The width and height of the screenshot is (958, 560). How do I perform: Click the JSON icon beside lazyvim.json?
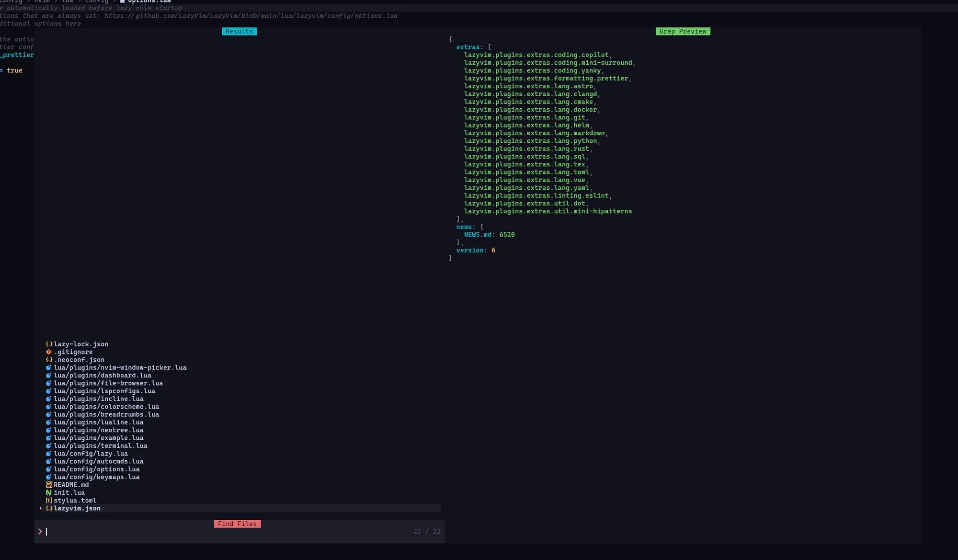(49, 508)
